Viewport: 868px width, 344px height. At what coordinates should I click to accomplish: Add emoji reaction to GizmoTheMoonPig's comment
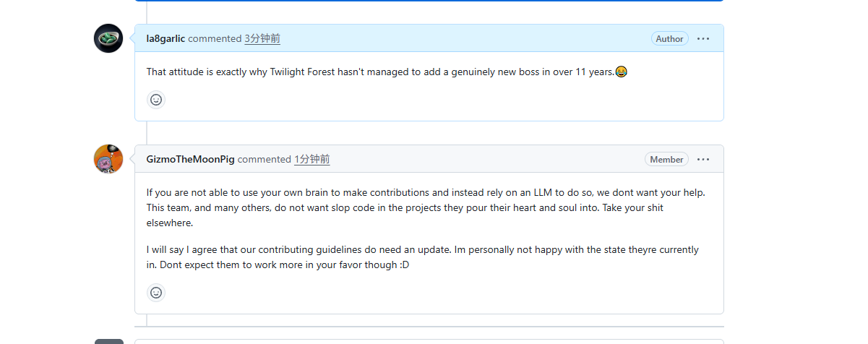[x=156, y=293]
